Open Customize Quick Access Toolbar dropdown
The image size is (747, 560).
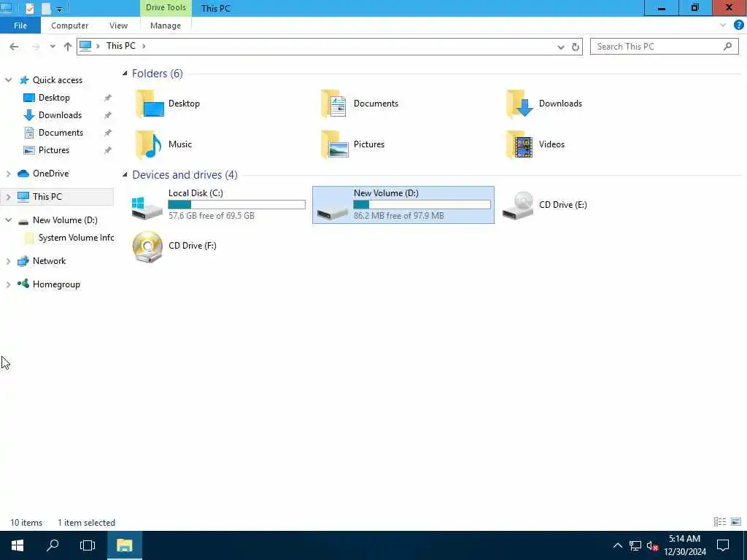60,9
